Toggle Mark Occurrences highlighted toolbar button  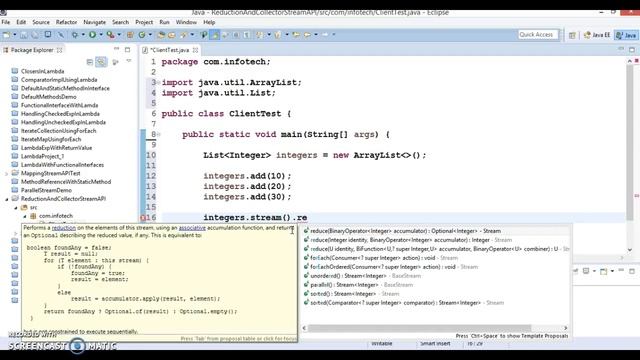pos(214,35)
